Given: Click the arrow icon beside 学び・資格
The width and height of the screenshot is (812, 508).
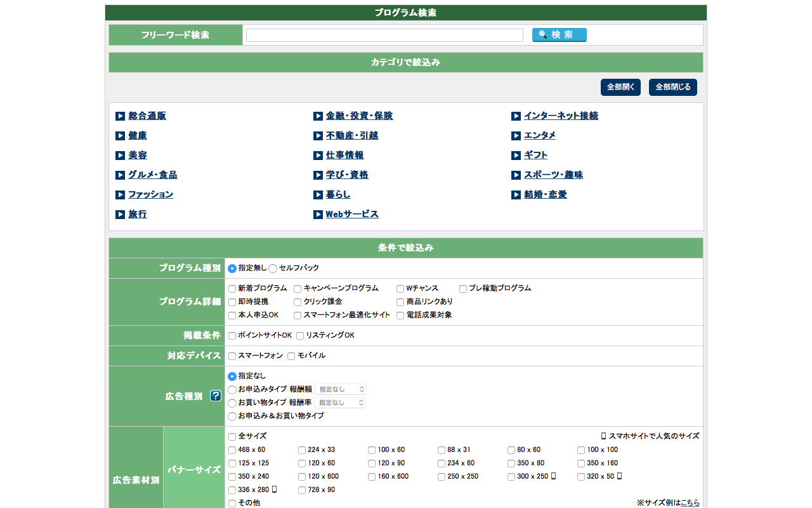Looking at the screenshot, I should pyautogui.click(x=318, y=175).
